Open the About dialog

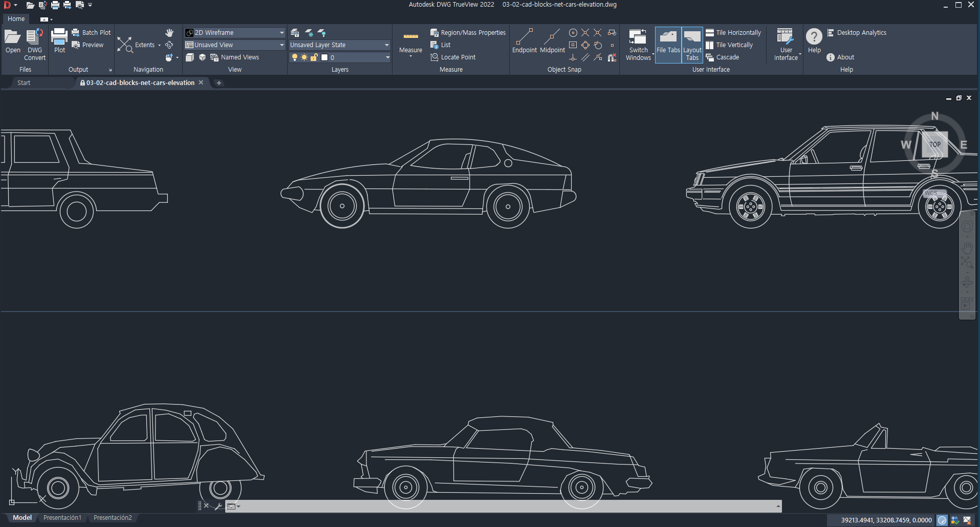pos(840,57)
